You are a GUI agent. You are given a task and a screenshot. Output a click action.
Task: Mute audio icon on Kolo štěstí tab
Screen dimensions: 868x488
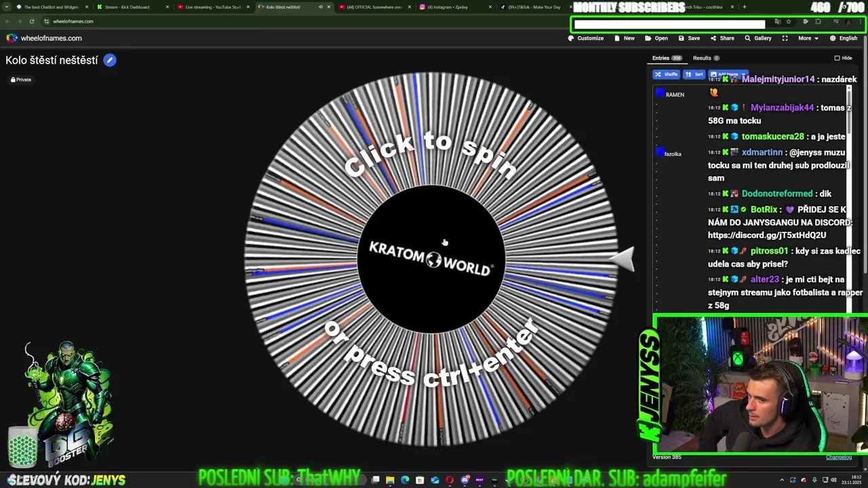point(320,7)
